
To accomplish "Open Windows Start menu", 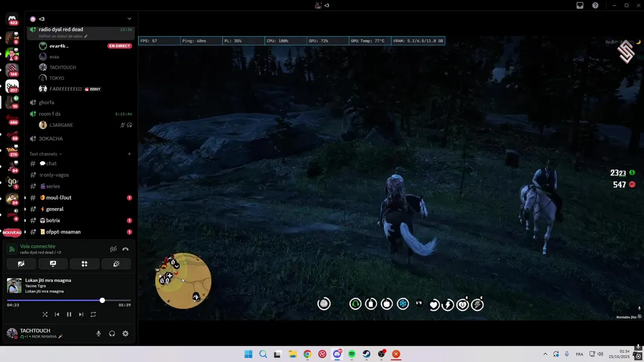I will click(x=248, y=354).
